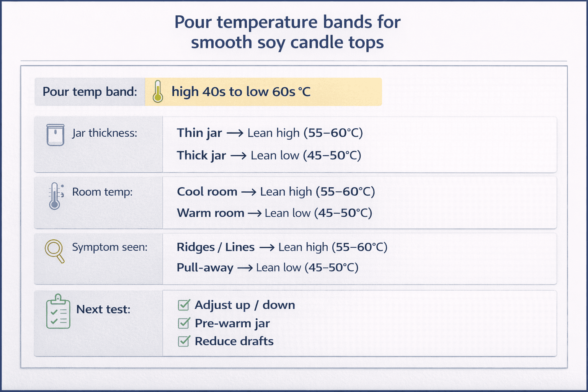Image resolution: width=588 pixels, height=392 pixels.
Task: Click the title about soy candle tops
Action: [287, 32]
